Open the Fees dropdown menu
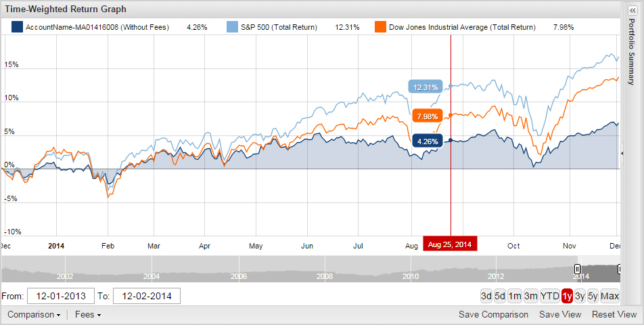Image resolution: width=644 pixels, height=325 pixels. click(88, 315)
